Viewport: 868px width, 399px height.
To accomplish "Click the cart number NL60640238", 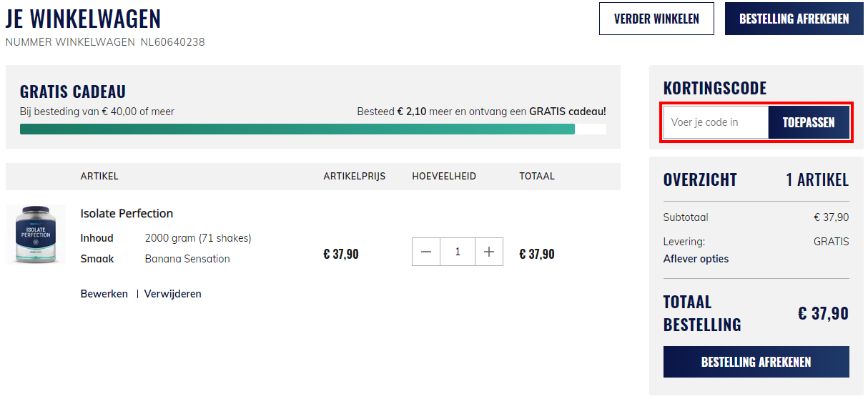I will [172, 42].
